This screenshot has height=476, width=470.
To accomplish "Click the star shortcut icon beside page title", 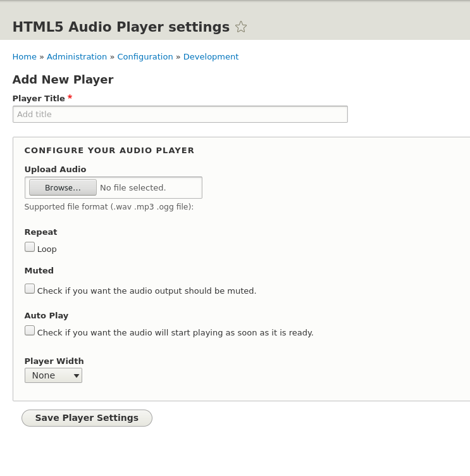I will (241, 27).
